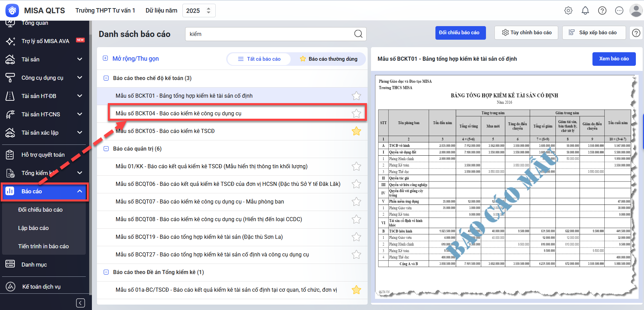Open help icon beside Sắp xếp báo cáo
The width and height of the screenshot is (644, 310).
636,33
